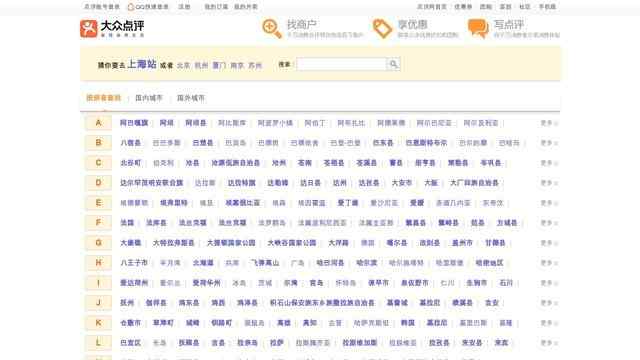
Task: Click the QQ快速登录 penguin icon
Action: [x=131, y=7]
